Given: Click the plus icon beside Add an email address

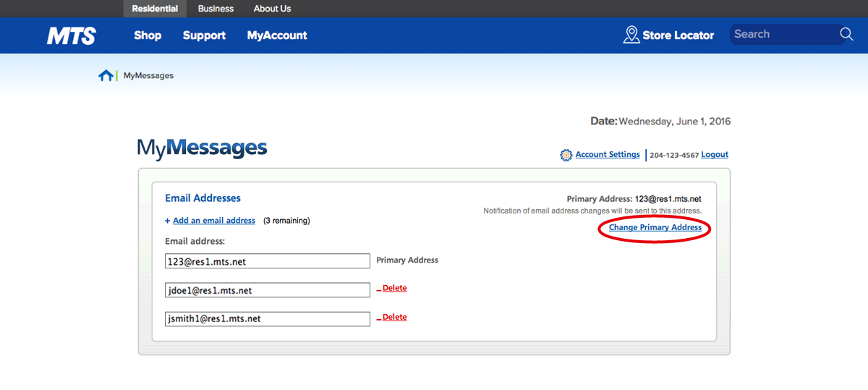Looking at the screenshot, I should (168, 221).
